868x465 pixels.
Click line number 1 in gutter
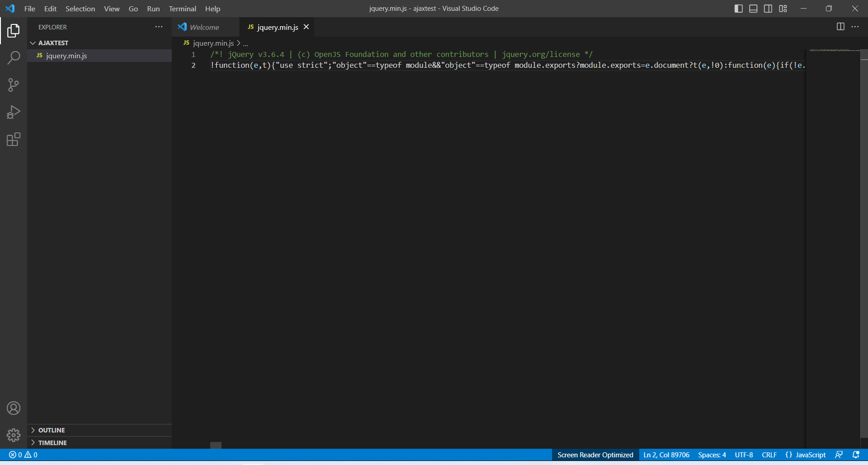[193, 54]
